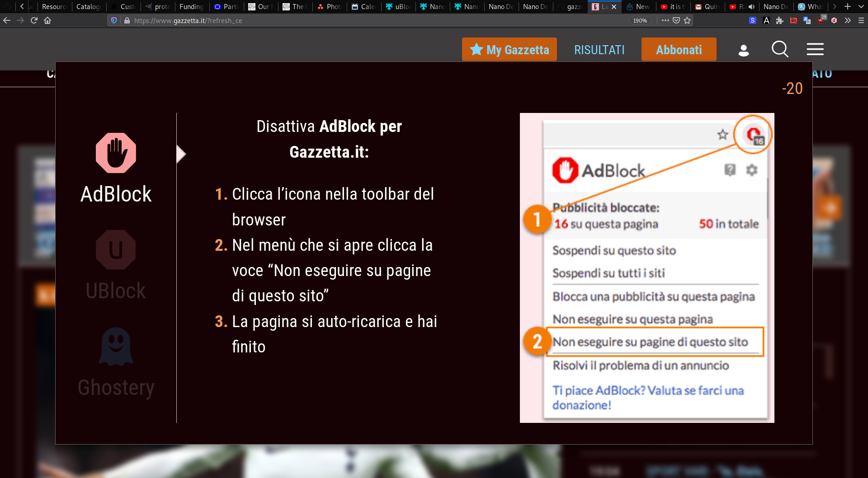Select AdBlock instructions in the sidebar
This screenshot has height=478, width=868.
(x=116, y=169)
